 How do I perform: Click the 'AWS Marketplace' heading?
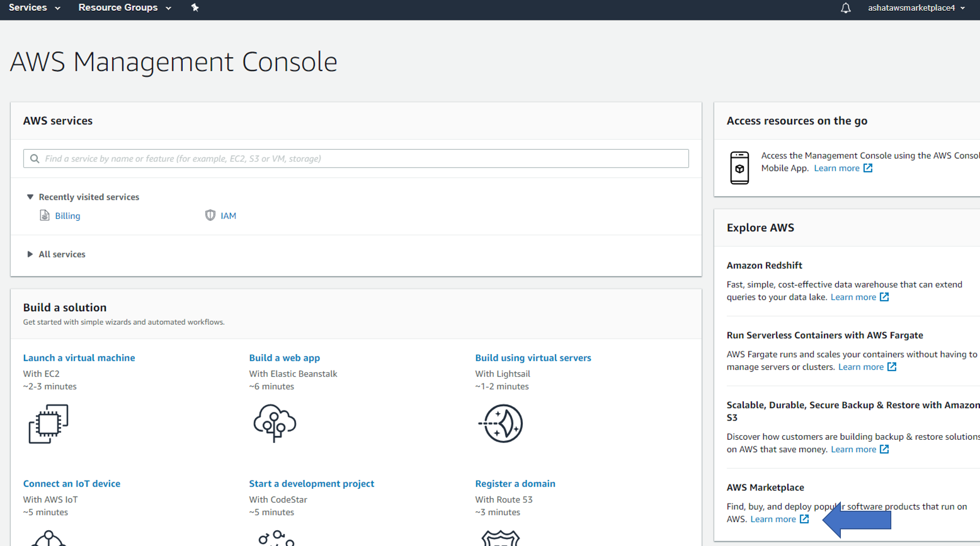[x=765, y=488]
